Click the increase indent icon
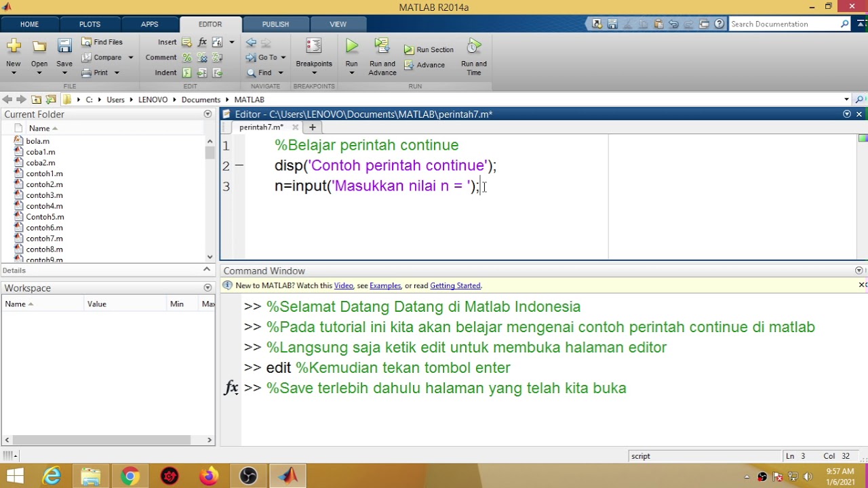 click(202, 73)
